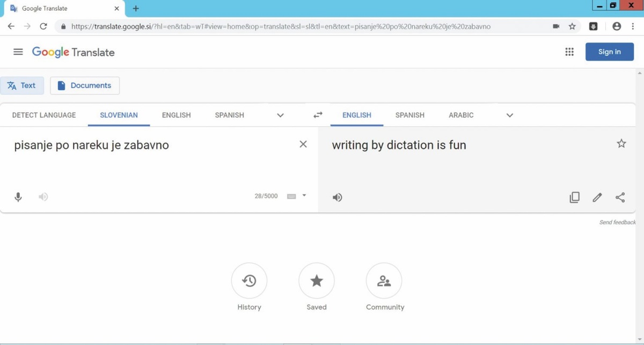The height and width of the screenshot is (345, 644).
Task: Click the camera icon in the address bar
Action: [556, 26]
